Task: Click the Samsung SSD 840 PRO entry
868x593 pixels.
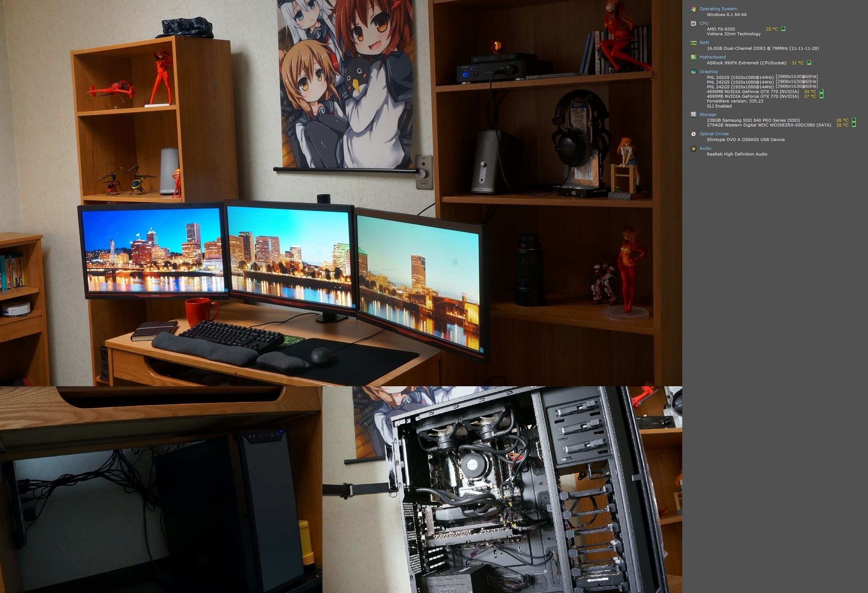Action: point(753,120)
